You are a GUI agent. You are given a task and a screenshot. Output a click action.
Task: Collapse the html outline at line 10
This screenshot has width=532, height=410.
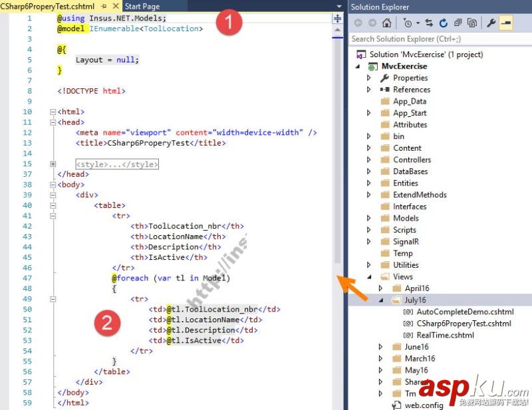pos(53,111)
